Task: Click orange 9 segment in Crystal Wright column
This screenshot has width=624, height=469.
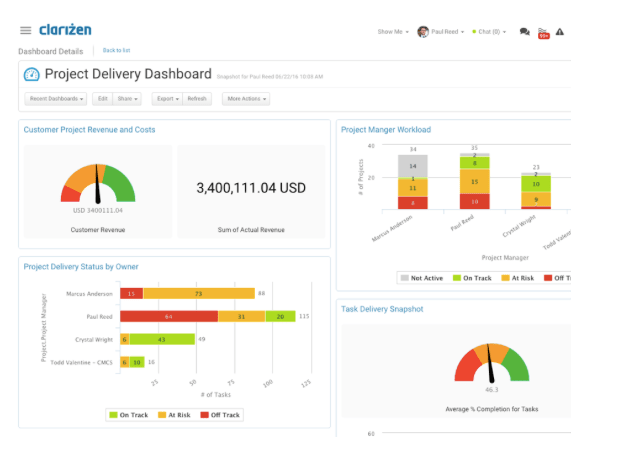Action: [536, 199]
